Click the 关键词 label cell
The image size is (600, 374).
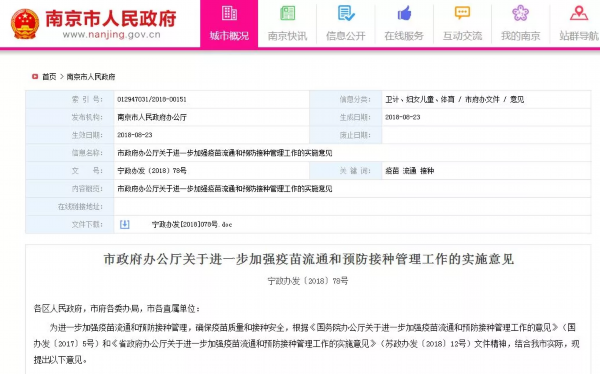346,171
